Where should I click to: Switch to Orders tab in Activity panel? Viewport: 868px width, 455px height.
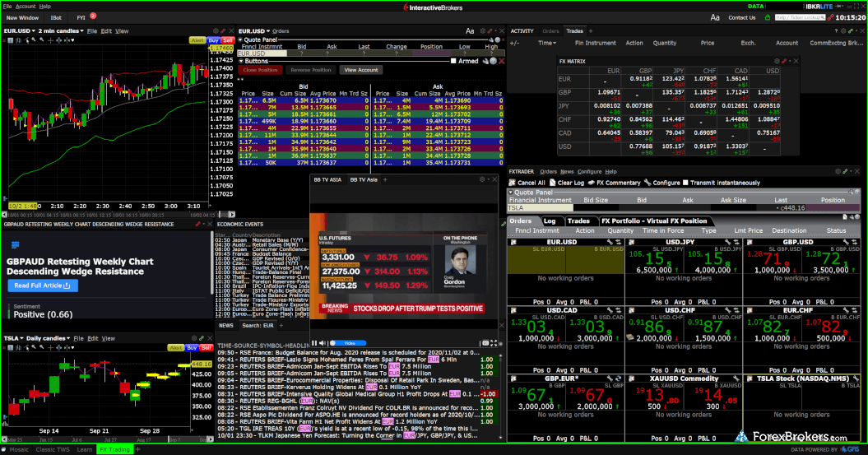(x=550, y=31)
